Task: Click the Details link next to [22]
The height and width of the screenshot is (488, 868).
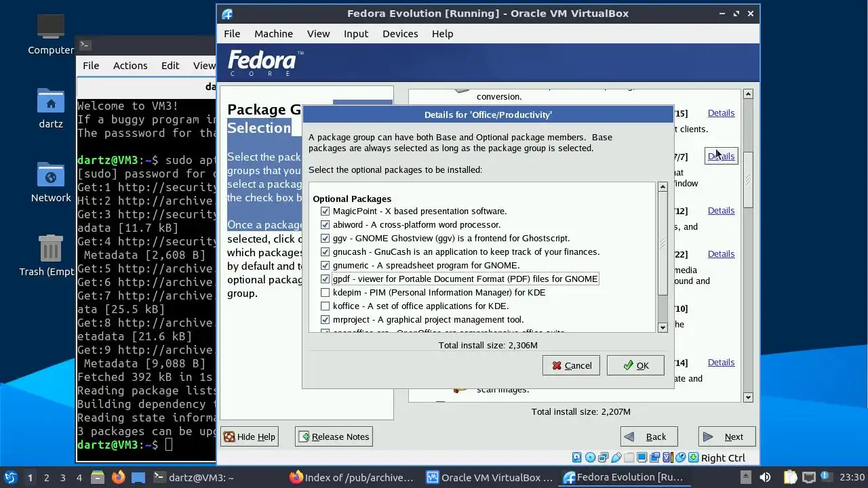Action: coord(721,253)
